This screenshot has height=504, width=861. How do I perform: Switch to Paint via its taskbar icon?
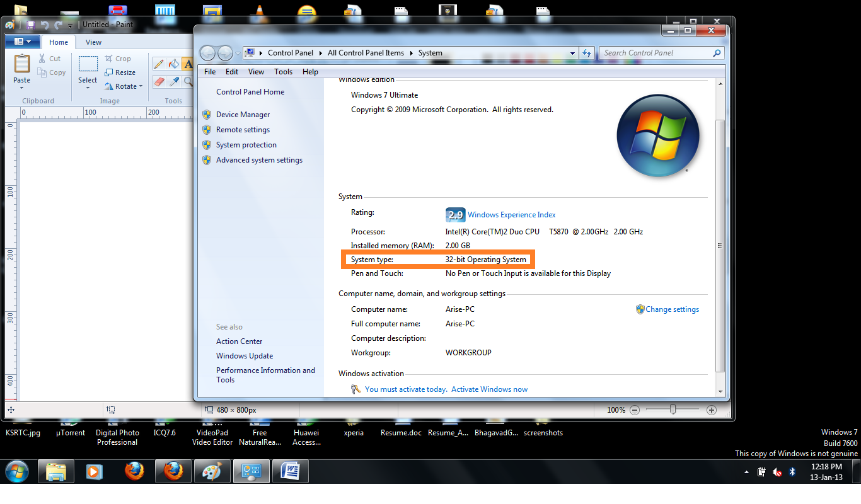pyautogui.click(x=212, y=471)
